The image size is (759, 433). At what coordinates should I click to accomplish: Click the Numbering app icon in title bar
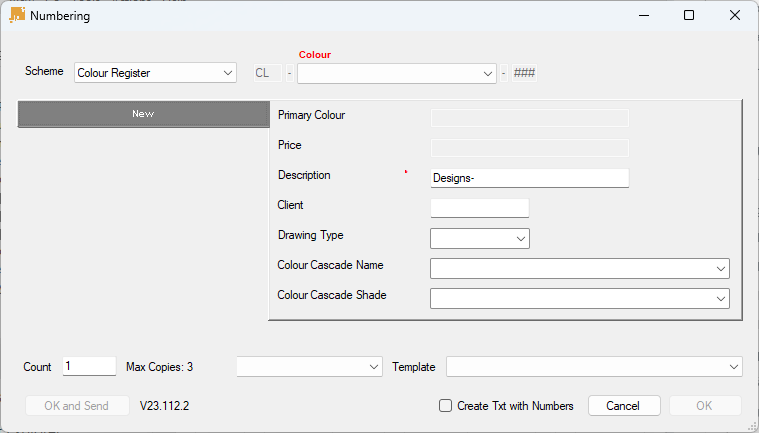click(17, 15)
